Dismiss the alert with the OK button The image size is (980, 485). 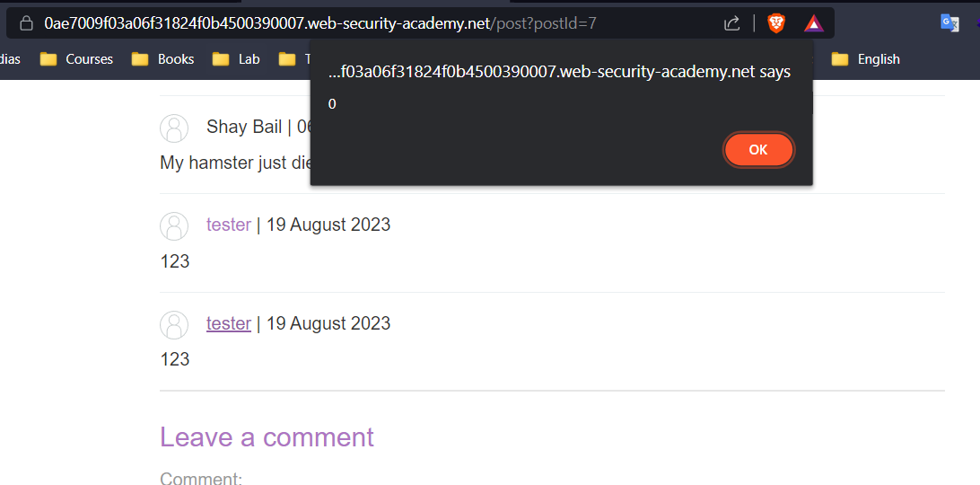758,150
